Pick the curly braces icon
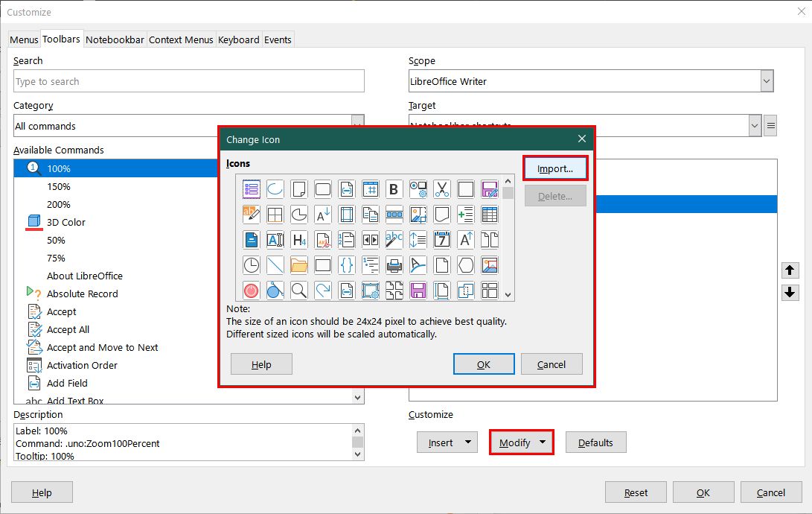 pos(346,264)
